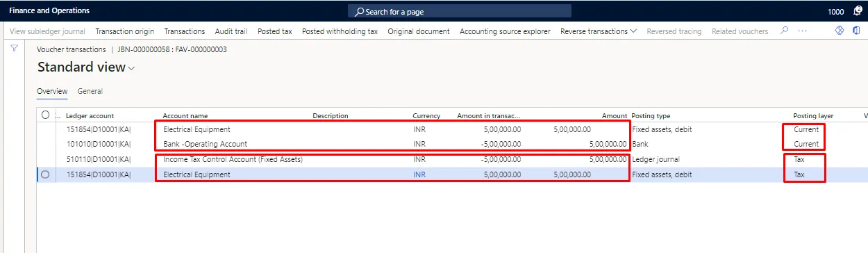Click the Power Apps diamond icon

[x=839, y=31]
